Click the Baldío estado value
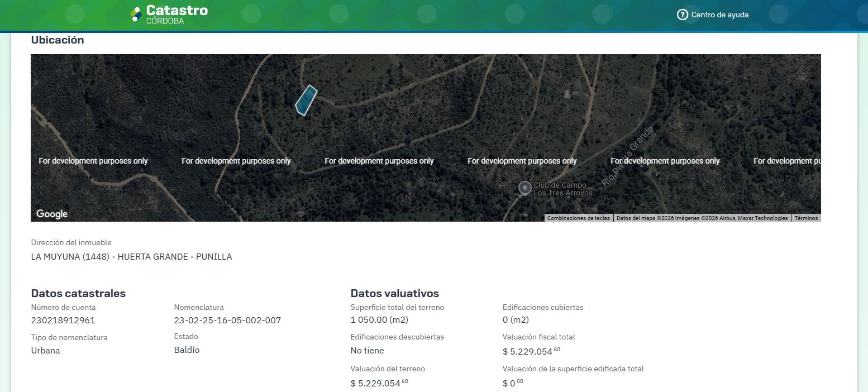Viewport: 868px width, 392px height. 187,350
